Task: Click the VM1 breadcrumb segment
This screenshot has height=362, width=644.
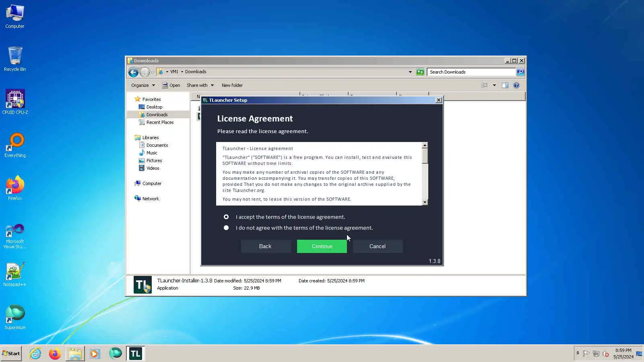Action: pyautogui.click(x=174, y=72)
